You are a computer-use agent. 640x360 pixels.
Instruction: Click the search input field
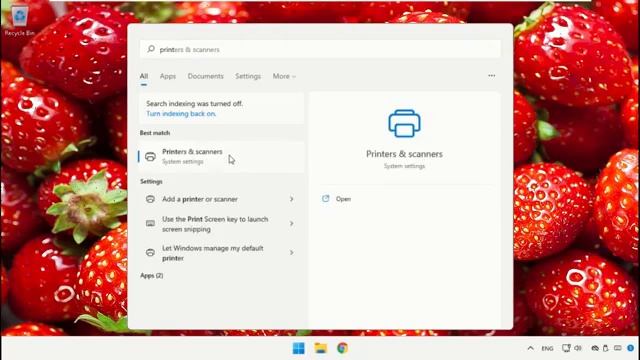320,49
